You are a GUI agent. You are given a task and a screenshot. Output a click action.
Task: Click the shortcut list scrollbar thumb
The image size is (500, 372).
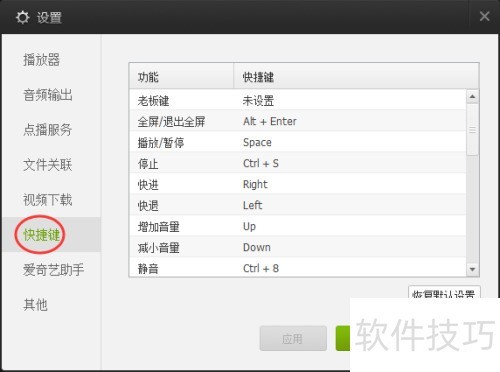point(472,130)
